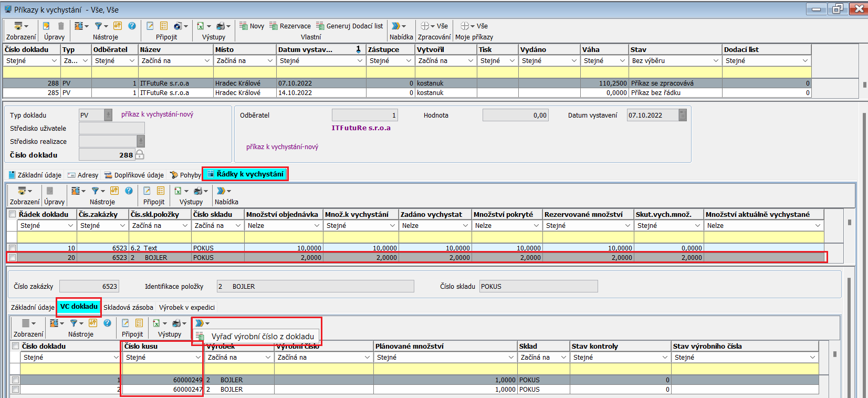Open the filter funnel tool in top toolbar
The width and height of the screenshot is (868, 398).
[x=98, y=26]
